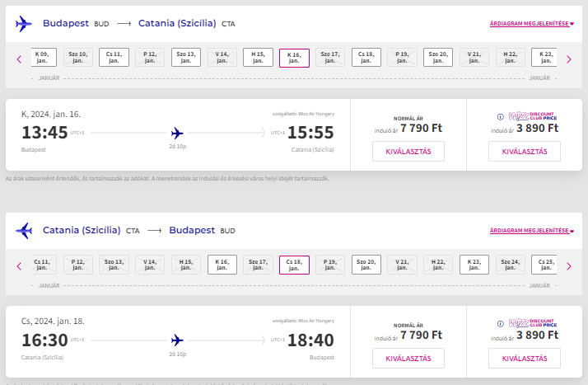Choose outbound Wizz Discount Club 3 890 Ft Kiválasztás
Screen dimensions: 588x385
point(525,152)
